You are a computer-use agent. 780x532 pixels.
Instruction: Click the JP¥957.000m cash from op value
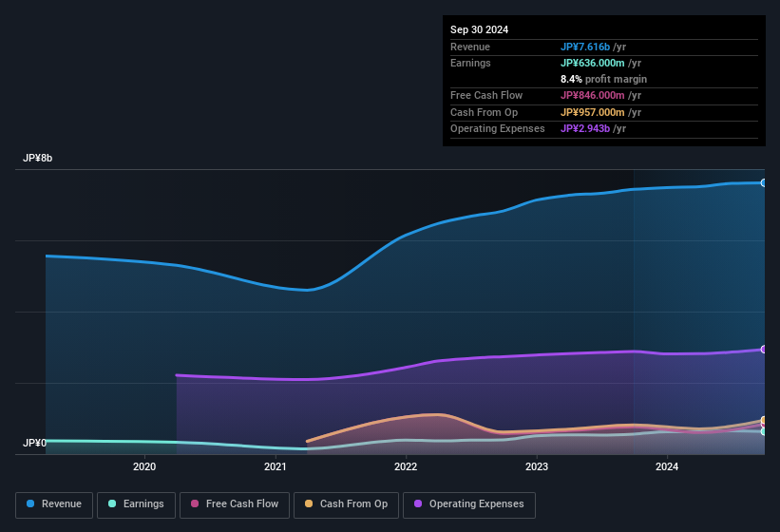click(593, 112)
